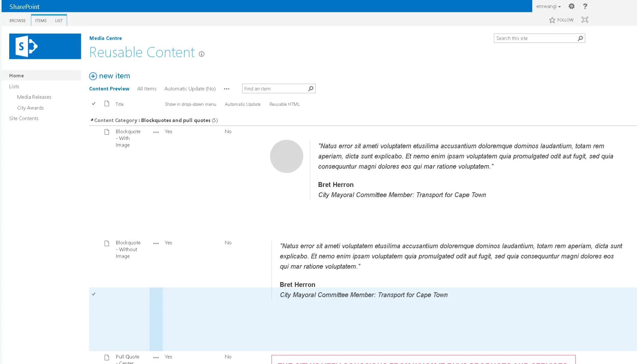
Task: Toggle focus on content icon
Action: [x=585, y=20]
